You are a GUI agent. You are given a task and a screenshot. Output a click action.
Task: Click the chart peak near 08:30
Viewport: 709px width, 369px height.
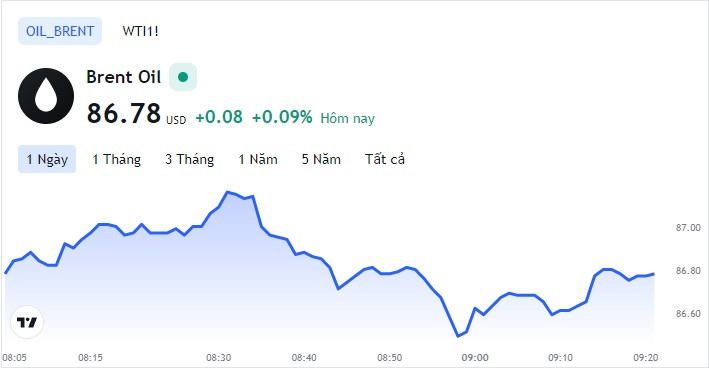click(227, 192)
